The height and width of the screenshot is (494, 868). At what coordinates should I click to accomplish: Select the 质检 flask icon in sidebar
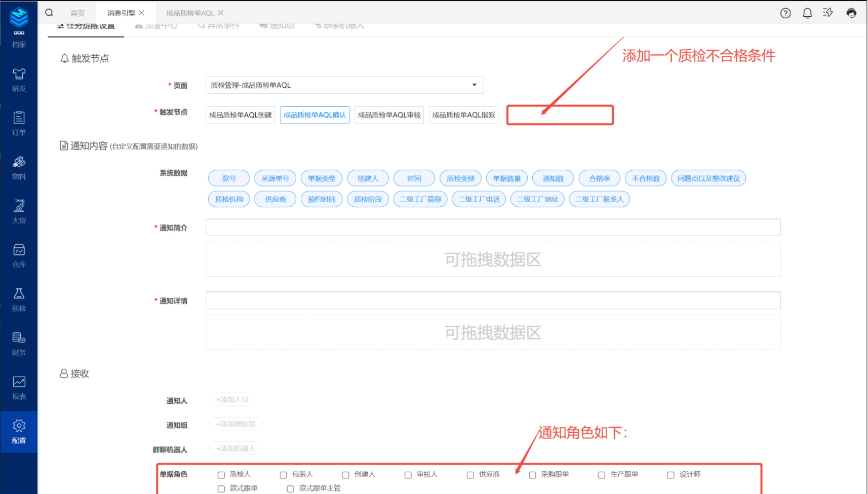click(19, 299)
